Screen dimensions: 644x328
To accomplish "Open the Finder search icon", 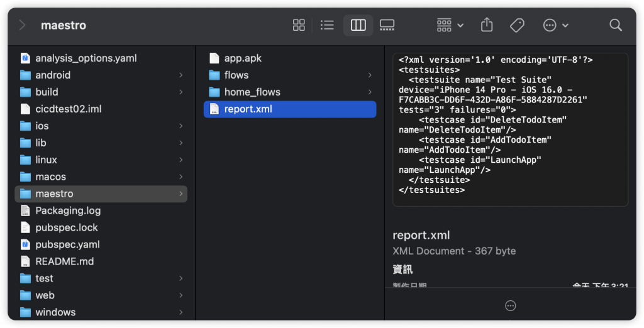I will 615,25.
